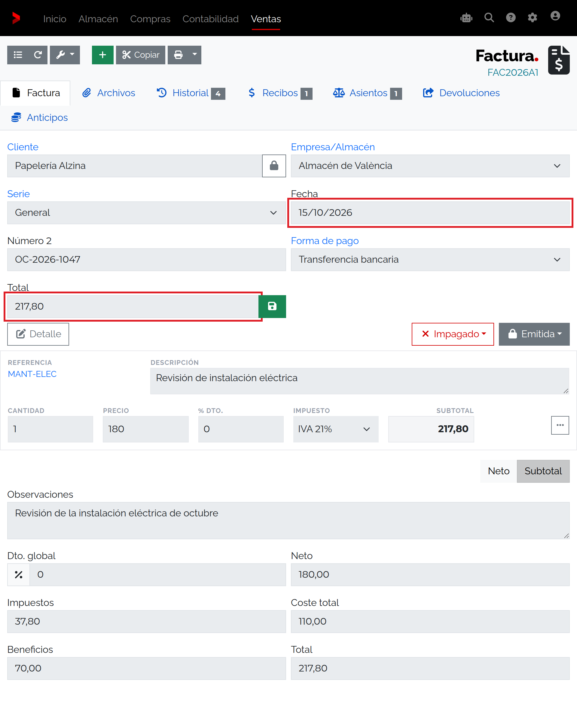Print the invoice with printer icon
Image resolution: width=577 pixels, height=728 pixels.
coord(178,55)
